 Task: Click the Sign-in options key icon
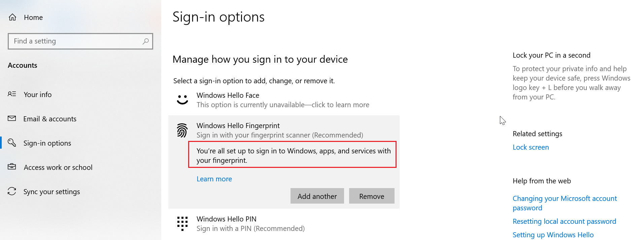tap(12, 143)
